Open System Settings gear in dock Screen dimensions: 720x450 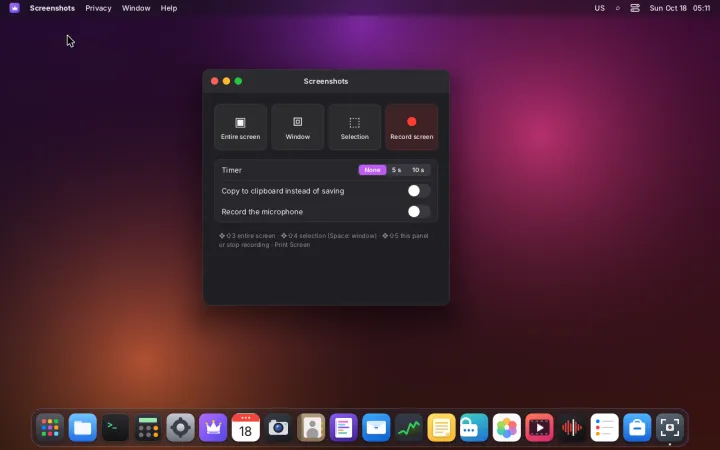[180, 428]
